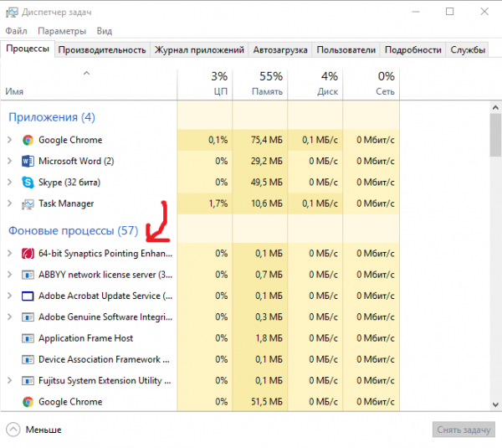The height and width of the screenshot is (448, 502).
Task: Click the Диспетчер задач title bar icon
Action: 12,13
